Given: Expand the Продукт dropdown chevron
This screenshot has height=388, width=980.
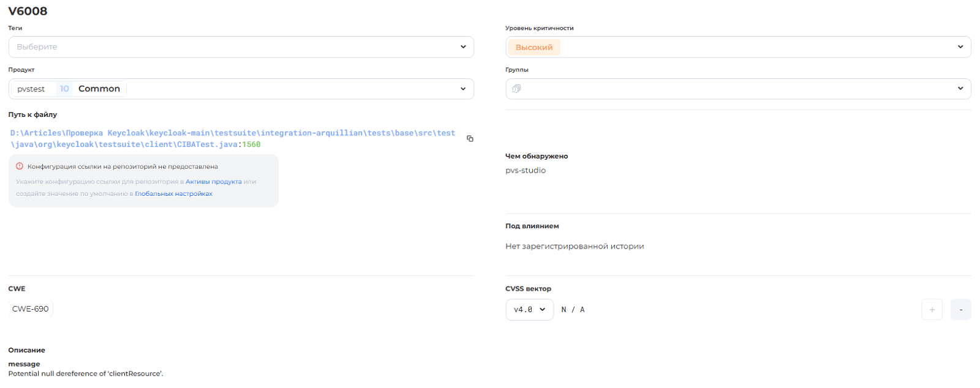Looking at the screenshot, I should [x=463, y=89].
